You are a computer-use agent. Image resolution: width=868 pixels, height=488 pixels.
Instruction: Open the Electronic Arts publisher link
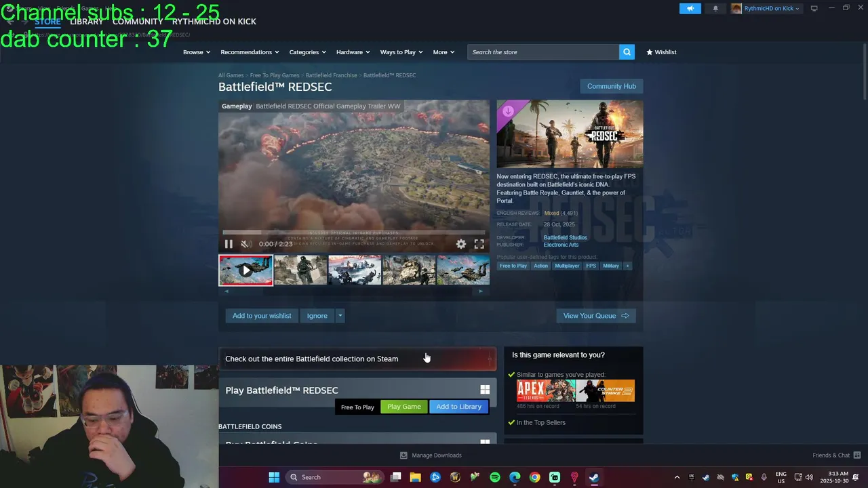pyautogui.click(x=561, y=245)
